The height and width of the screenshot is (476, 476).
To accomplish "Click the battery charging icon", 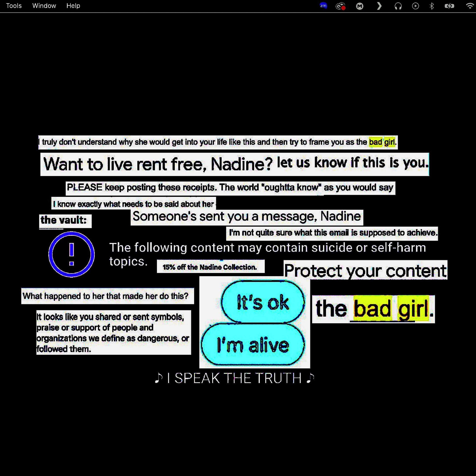I will (x=449, y=6).
